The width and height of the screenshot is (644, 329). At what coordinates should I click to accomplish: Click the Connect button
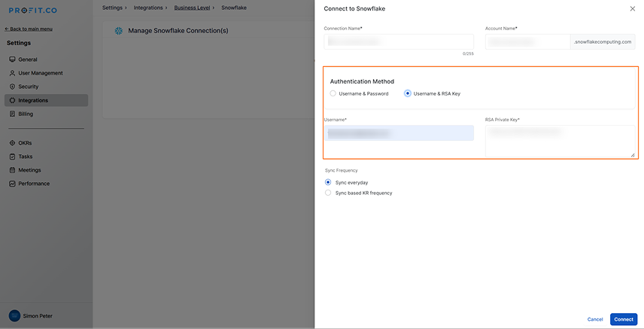click(x=624, y=319)
